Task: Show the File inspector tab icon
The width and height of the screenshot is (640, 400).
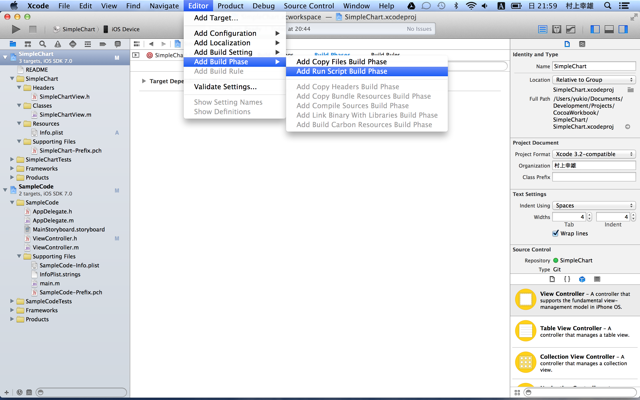Action: 567,44
